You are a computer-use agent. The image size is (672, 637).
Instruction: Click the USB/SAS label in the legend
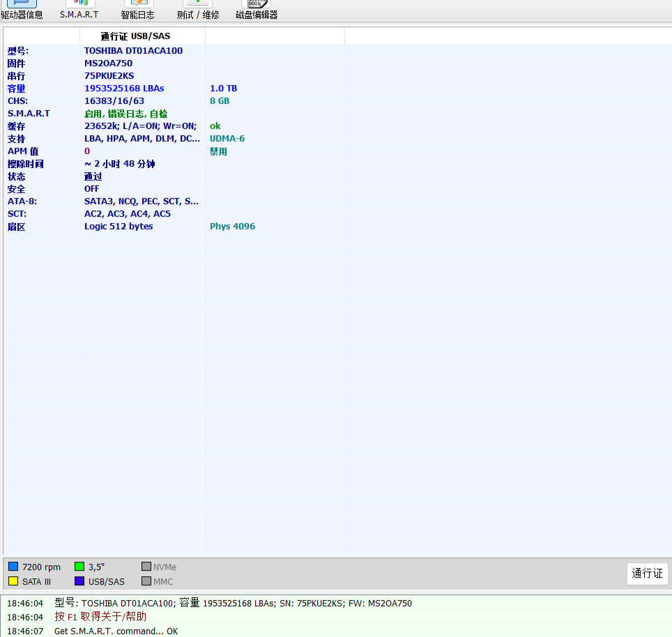pos(106,582)
